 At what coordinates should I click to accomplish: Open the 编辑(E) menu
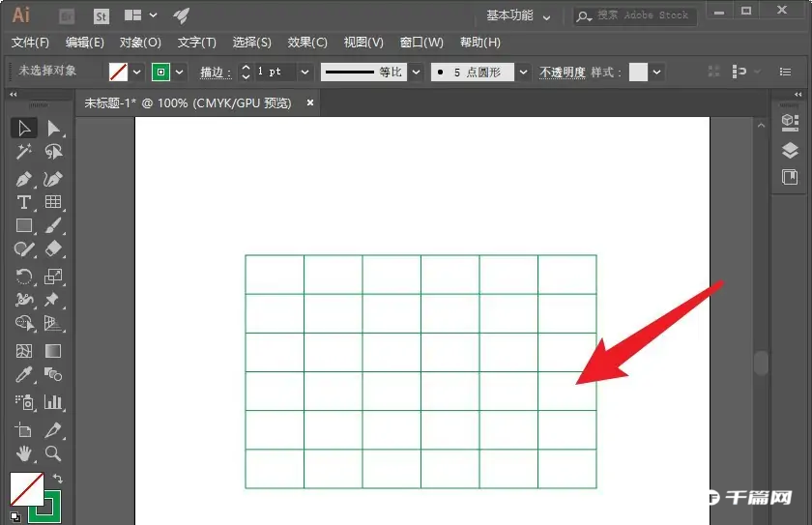[85, 43]
